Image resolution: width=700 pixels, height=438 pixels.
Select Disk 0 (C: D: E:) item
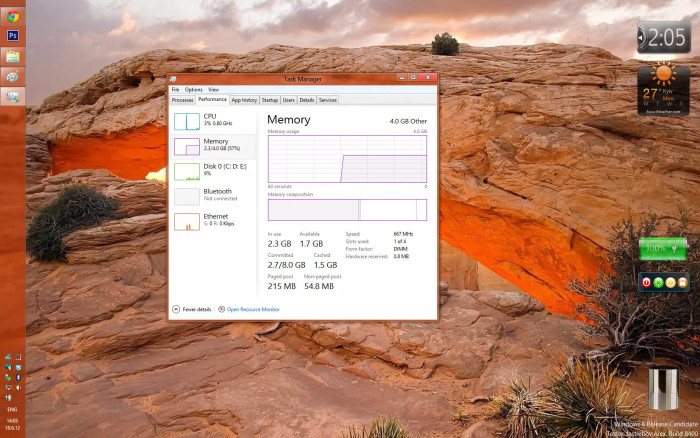coord(213,171)
